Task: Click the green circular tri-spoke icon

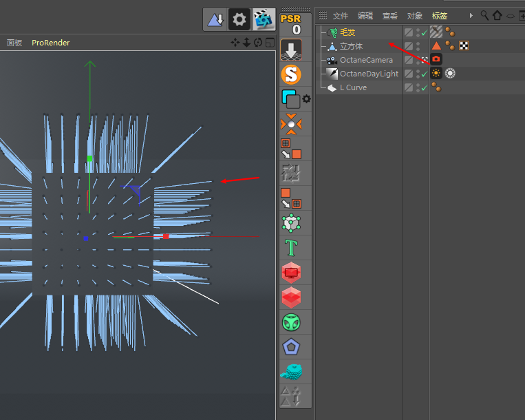Action: pos(291,322)
